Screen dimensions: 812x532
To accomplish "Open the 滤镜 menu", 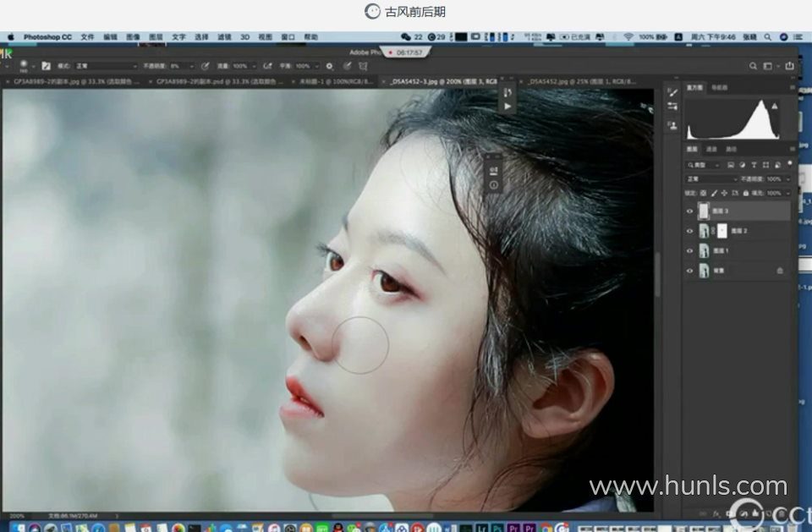I will (x=224, y=37).
